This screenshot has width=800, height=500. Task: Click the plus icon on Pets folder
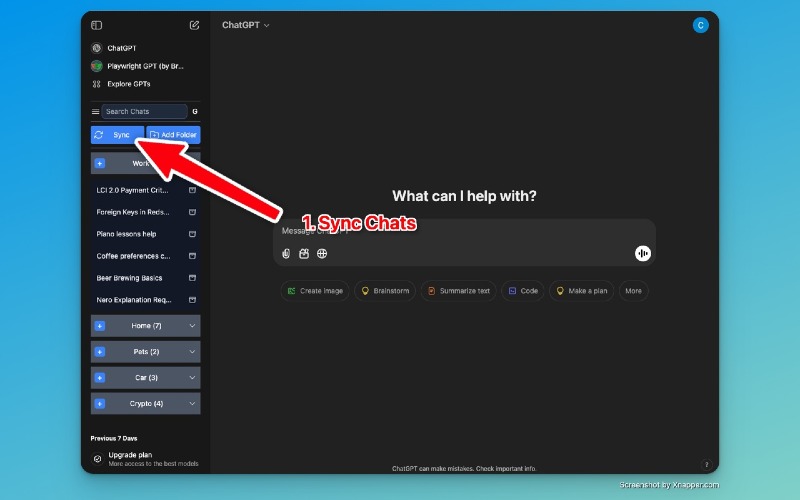[x=100, y=352]
